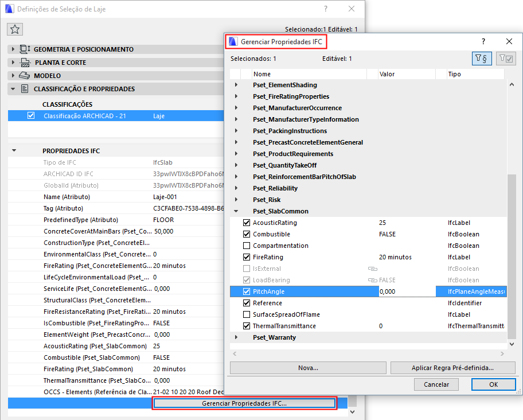Screen dimensions: 523x420
Task: Click the PitchAngle value field
Action: click(401, 291)
